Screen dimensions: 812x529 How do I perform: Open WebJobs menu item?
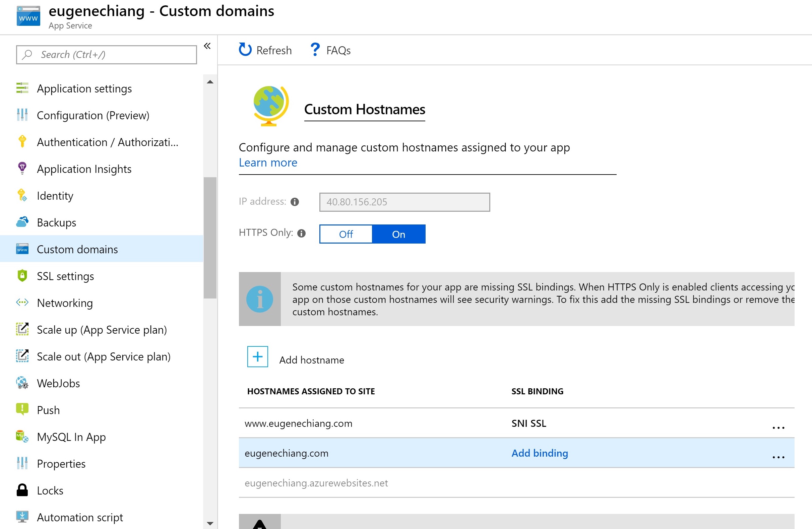pyautogui.click(x=102, y=383)
